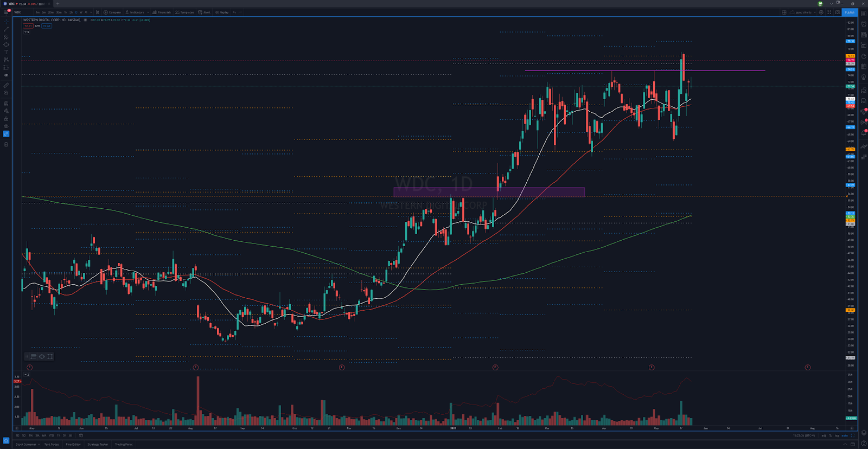Click the WDC symbol search field
The height and width of the screenshot is (449, 868).
pos(23,12)
